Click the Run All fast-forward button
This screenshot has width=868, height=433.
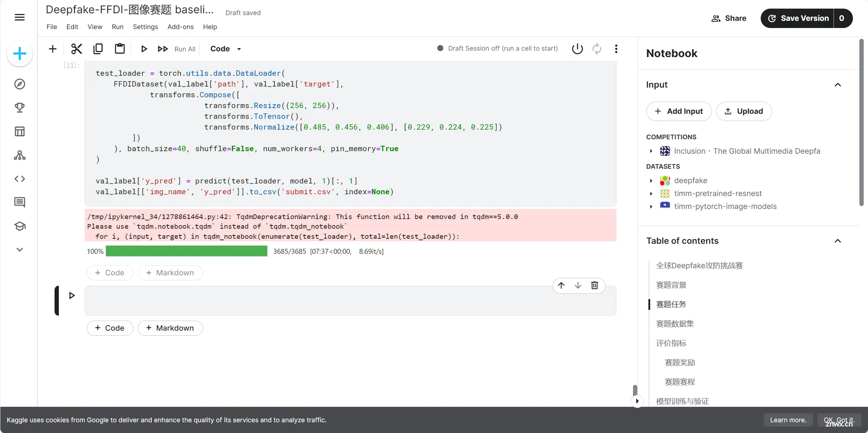tap(177, 49)
